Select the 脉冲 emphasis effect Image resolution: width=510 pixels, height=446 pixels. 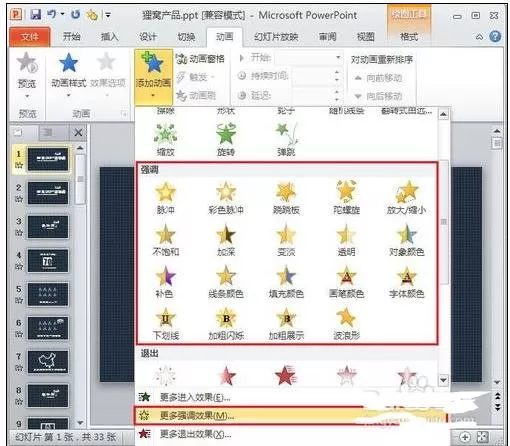click(x=166, y=198)
